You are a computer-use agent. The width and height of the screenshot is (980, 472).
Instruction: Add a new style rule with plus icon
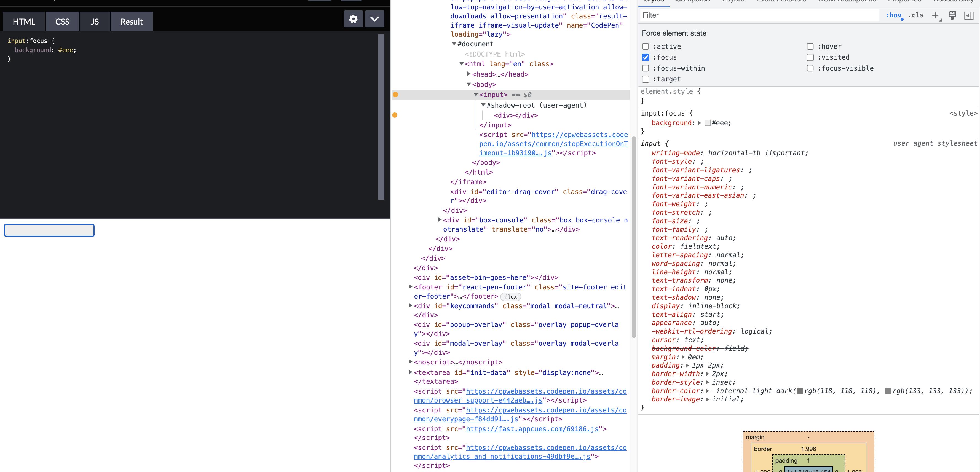[935, 15]
